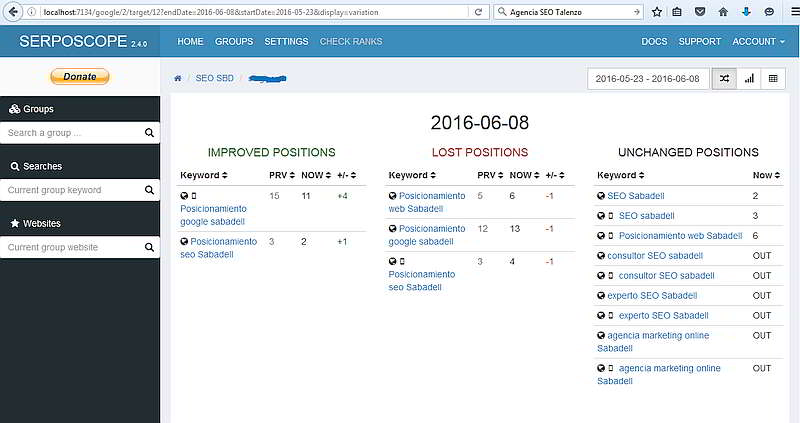Viewport: 800px width, 423px height.
Task: Focus the Search a group field
Action: click(73, 133)
